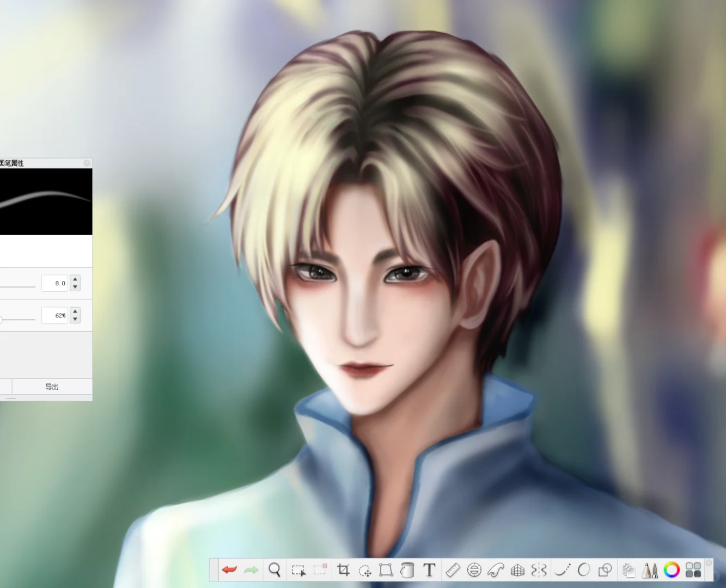
Task: Click the green redo arrow
Action: tap(251, 570)
